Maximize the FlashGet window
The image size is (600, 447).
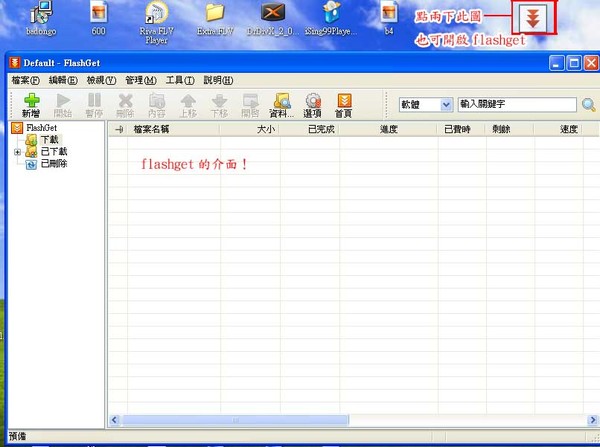point(574,63)
